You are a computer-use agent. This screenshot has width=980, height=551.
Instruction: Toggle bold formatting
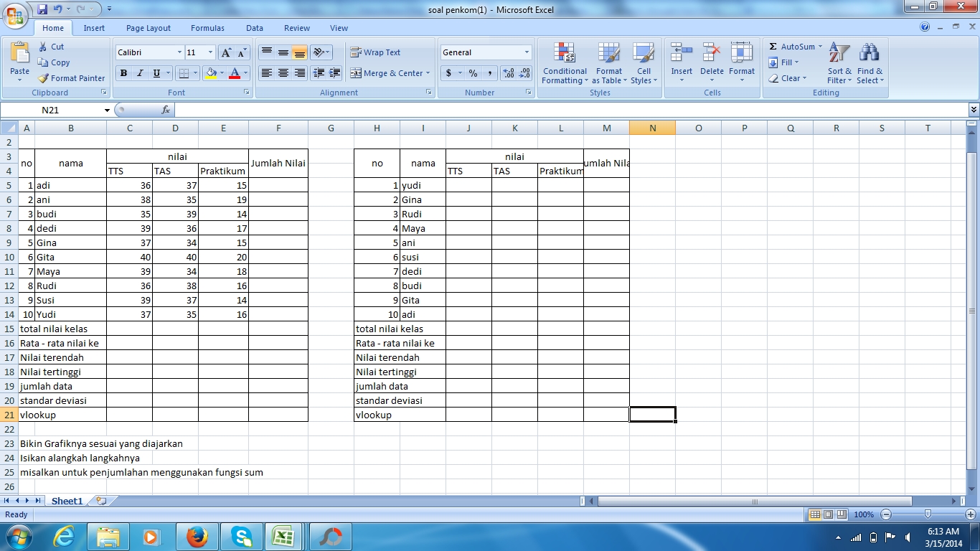(x=123, y=73)
